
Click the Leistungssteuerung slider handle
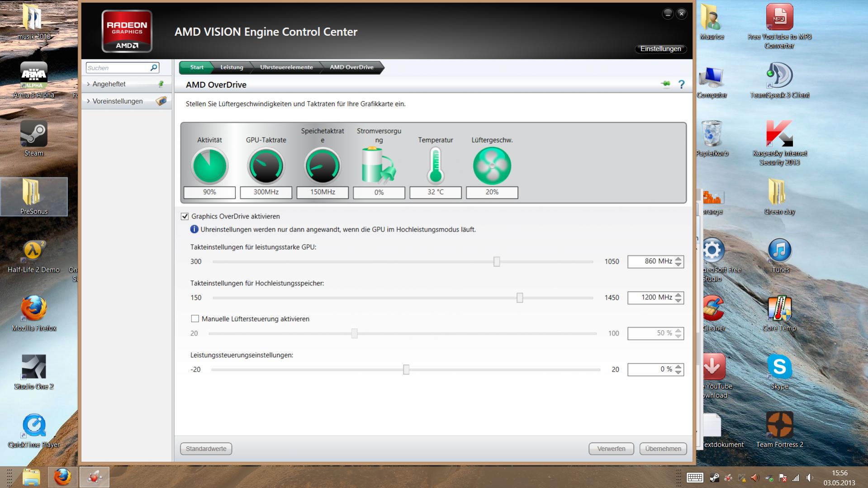pyautogui.click(x=406, y=370)
